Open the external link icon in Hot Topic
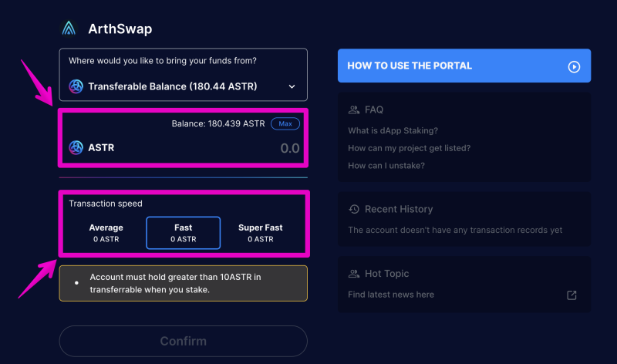The image size is (617, 364). pyautogui.click(x=571, y=295)
